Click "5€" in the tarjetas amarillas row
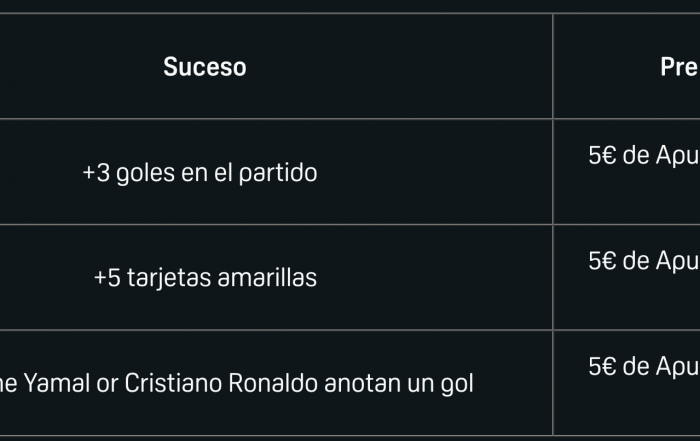 602,261
